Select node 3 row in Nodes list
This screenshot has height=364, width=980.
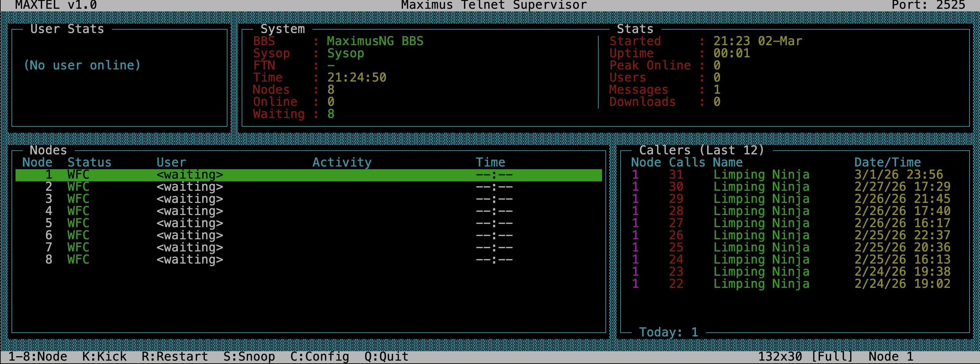(308, 199)
